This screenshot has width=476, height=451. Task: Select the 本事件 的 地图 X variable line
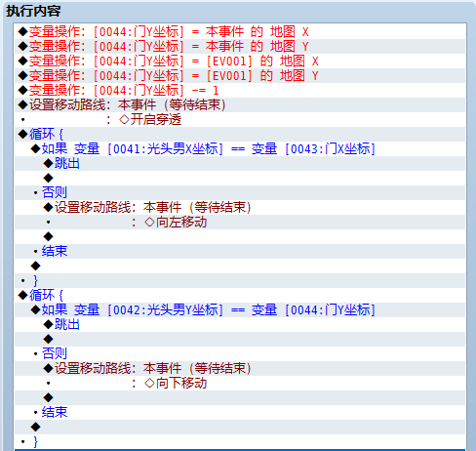[x=240, y=32]
